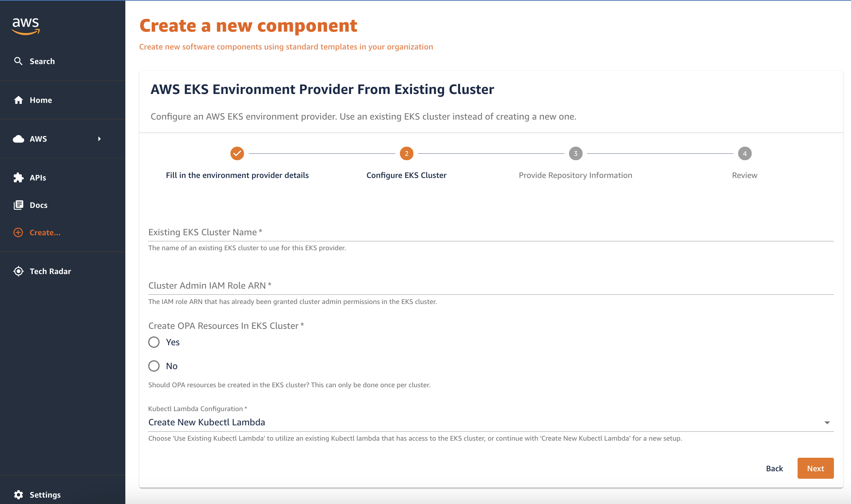Select Yes for Create OPA Resources
Image resolution: width=851 pixels, height=504 pixels.
154,342
